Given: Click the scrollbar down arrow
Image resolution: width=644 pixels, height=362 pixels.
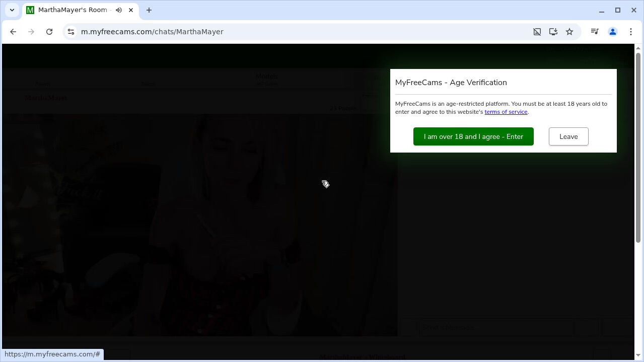Looking at the screenshot, I should pos(638,355).
